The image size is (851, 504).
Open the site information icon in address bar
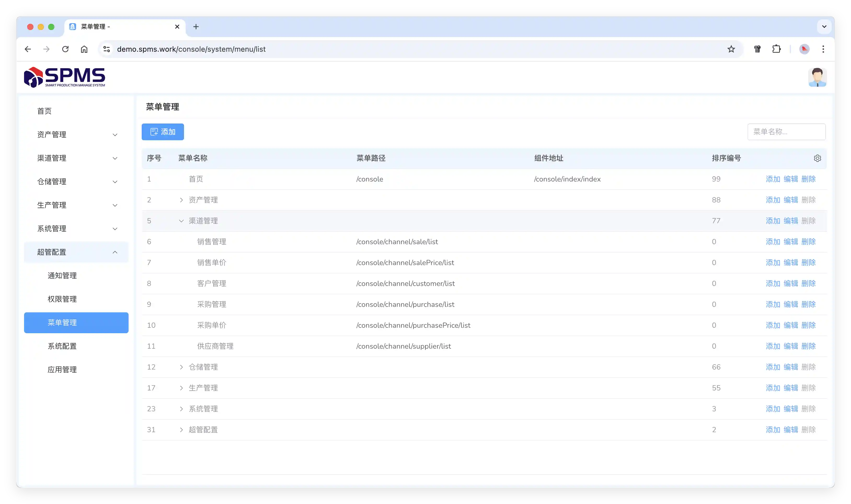coord(107,49)
